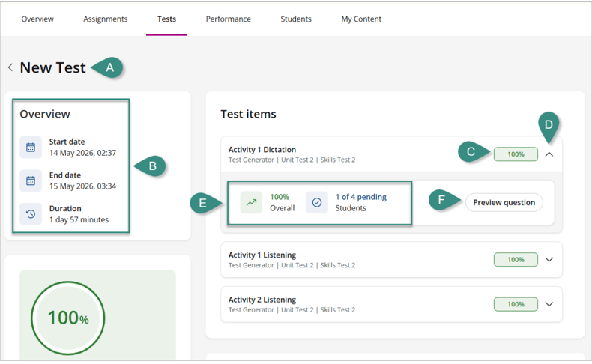Click the Activity 1 Dictation 100% badge
592x364 pixels.
[x=516, y=154]
